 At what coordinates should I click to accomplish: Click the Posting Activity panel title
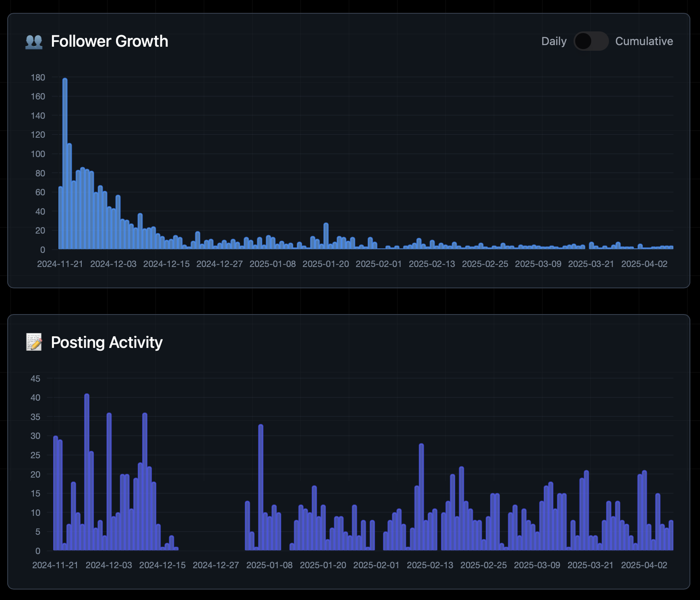coord(106,342)
